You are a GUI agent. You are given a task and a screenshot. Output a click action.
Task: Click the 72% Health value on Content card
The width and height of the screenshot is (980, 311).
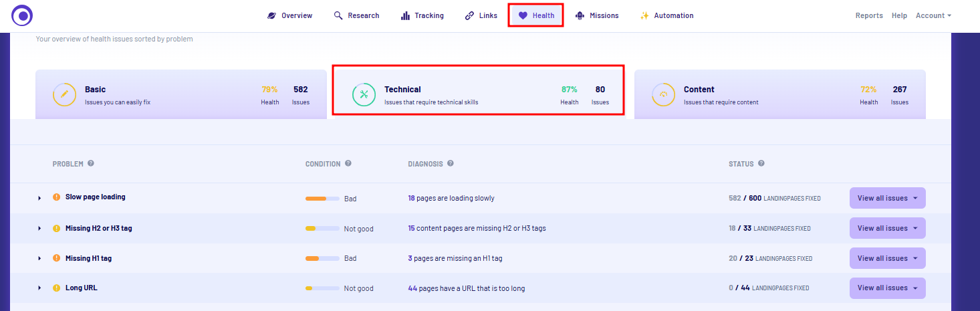coord(868,89)
